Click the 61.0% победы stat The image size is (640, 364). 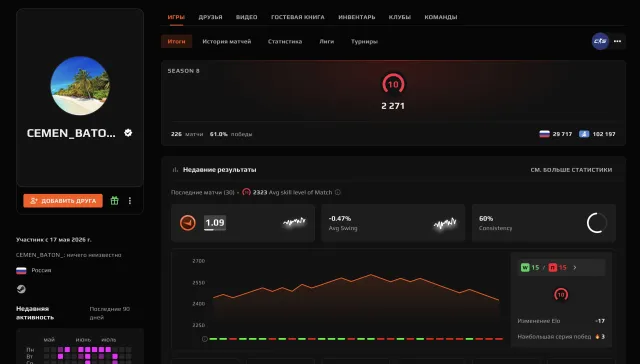click(231, 134)
